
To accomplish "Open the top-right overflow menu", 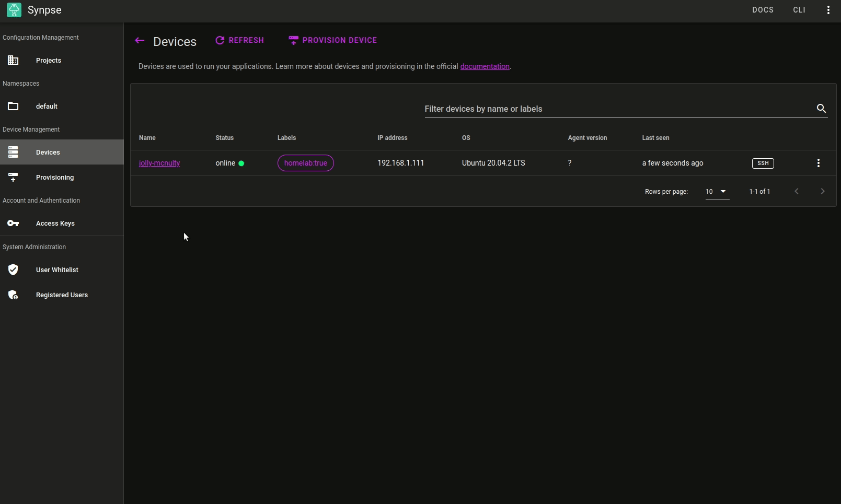I will tap(828, 10).
